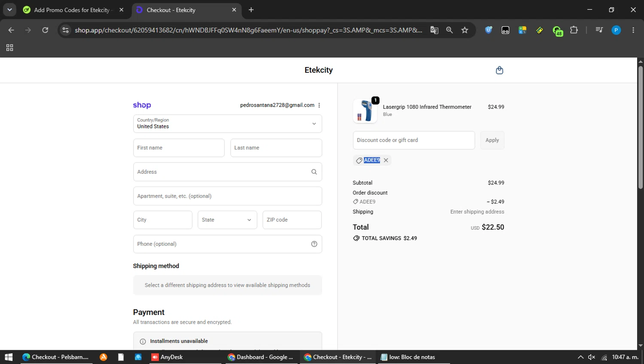Screen dimensions: 644x364
Task: Click the Discount code or gift card field
Action: click(x=414, y=140)
